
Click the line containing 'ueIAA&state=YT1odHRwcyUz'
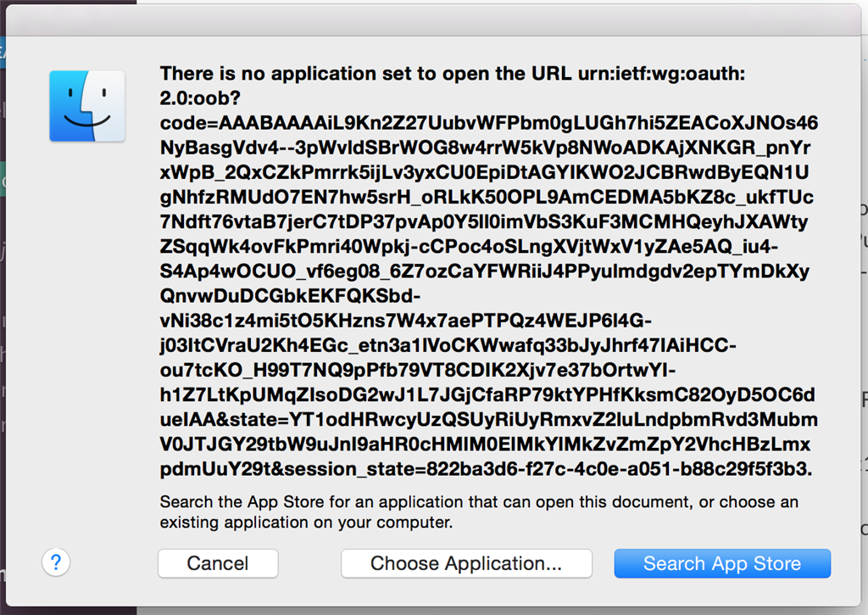489,419
